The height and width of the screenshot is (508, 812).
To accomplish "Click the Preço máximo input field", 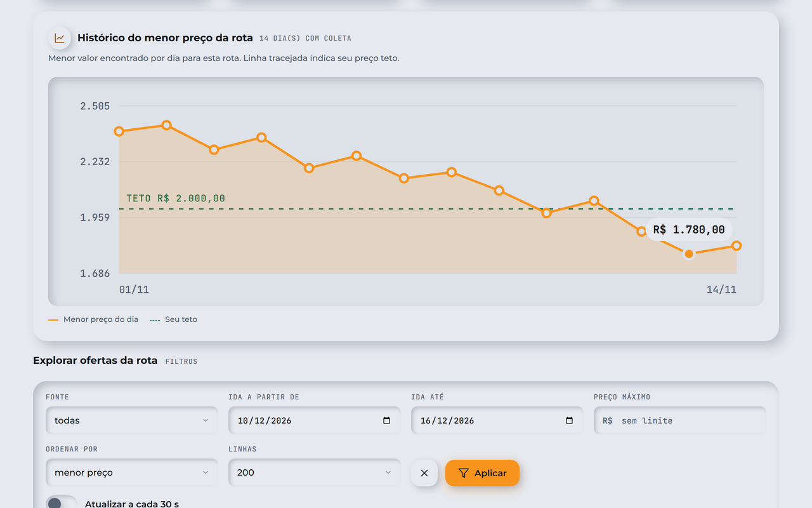I will (x=680, y=420).
